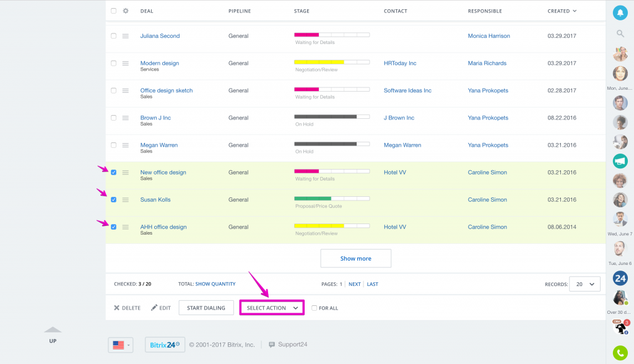Open the chat above the Mon, June label
This screenshot has height=364, width=634.
click(x=620, y=74)
